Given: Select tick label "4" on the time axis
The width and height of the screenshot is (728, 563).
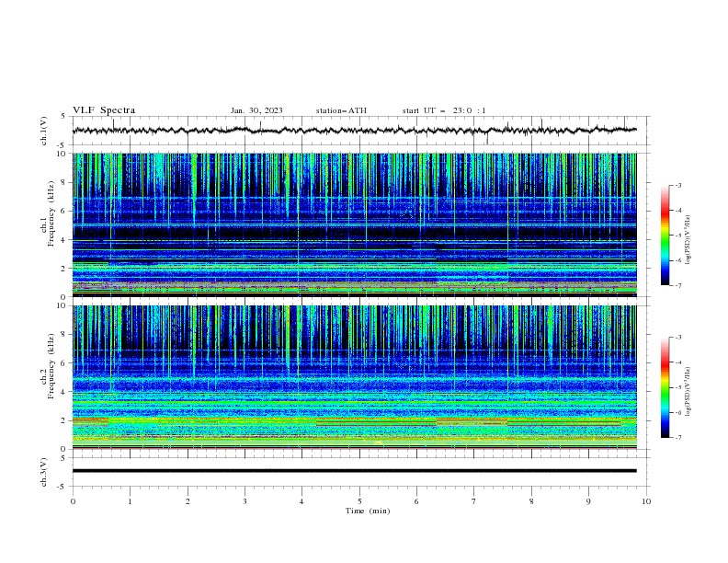Looking at the screenshot, I should (302, 501).
